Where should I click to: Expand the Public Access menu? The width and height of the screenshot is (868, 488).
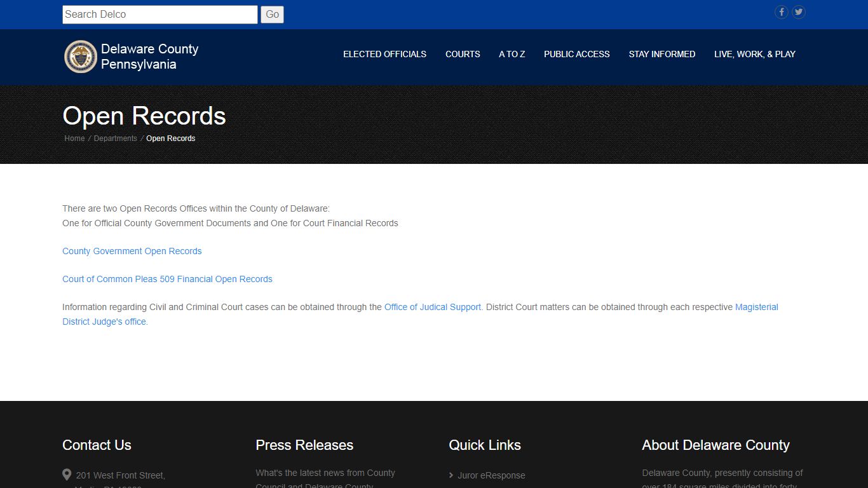[577, 54]
